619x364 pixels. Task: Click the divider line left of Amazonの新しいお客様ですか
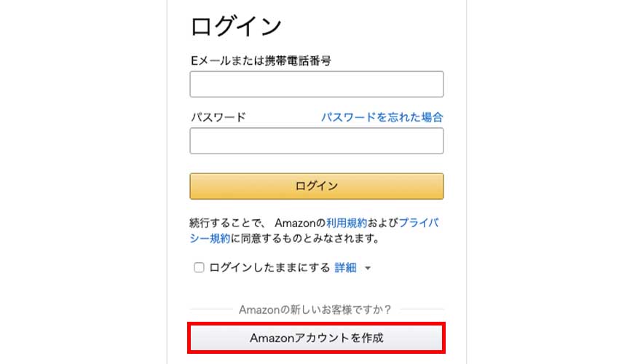pos(211,309)
